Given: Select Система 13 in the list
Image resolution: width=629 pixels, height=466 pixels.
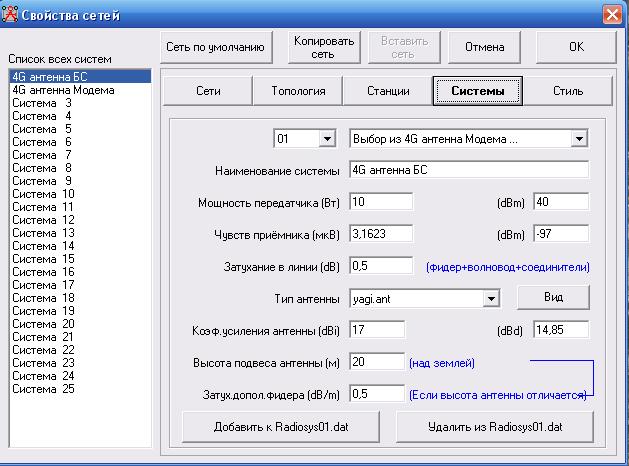Looking at the screenshot, I should click(x=80, y=233).
